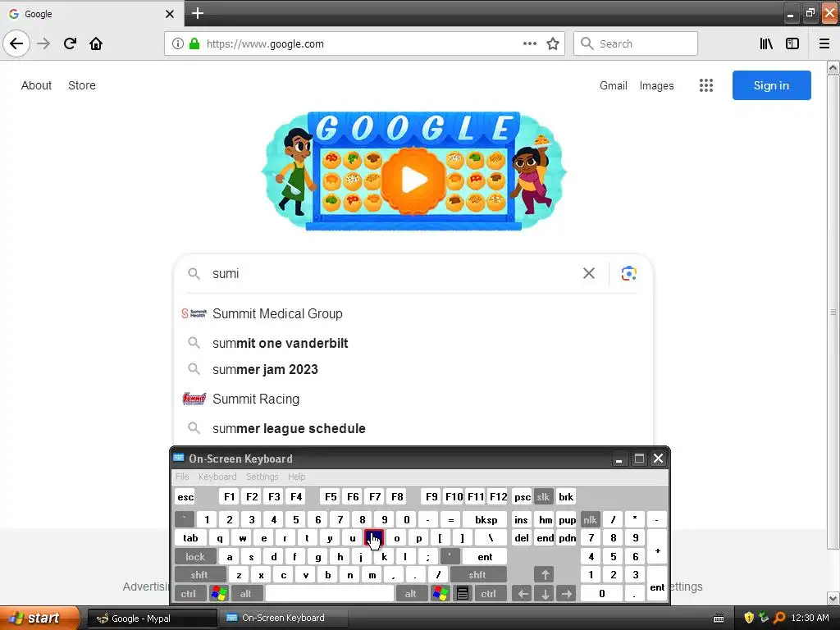Click the forward navigation arrow

[x=43, y=43]
